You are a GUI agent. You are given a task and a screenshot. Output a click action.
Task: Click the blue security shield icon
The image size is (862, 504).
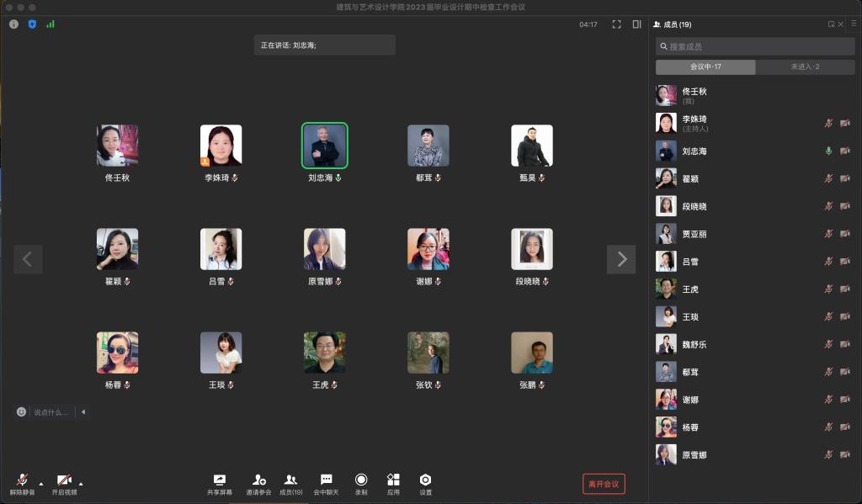tap(32, 24)
